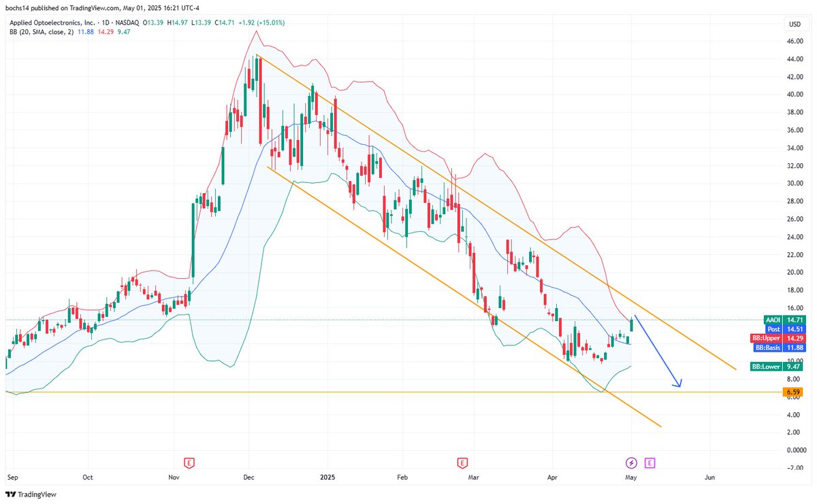Click the +1.92 (+15.01%) change value
The width and height of the screenshot is (817, 504).
pyautogui.click(x=261, y=22)
